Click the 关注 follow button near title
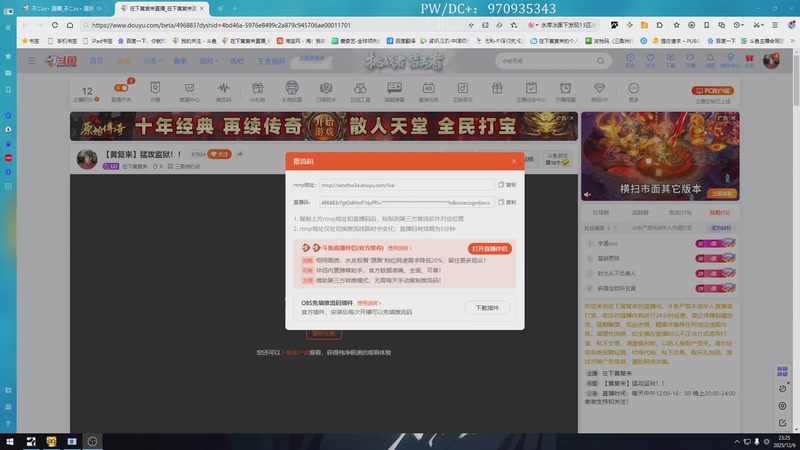 (219, 154)
